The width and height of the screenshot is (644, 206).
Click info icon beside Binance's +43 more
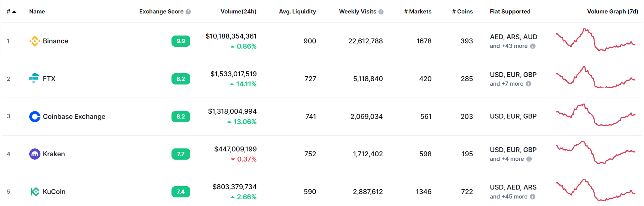click(533, 46)
